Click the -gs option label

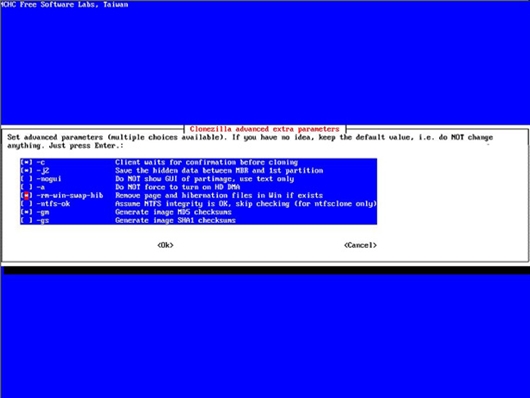click(x=43, y=220)
